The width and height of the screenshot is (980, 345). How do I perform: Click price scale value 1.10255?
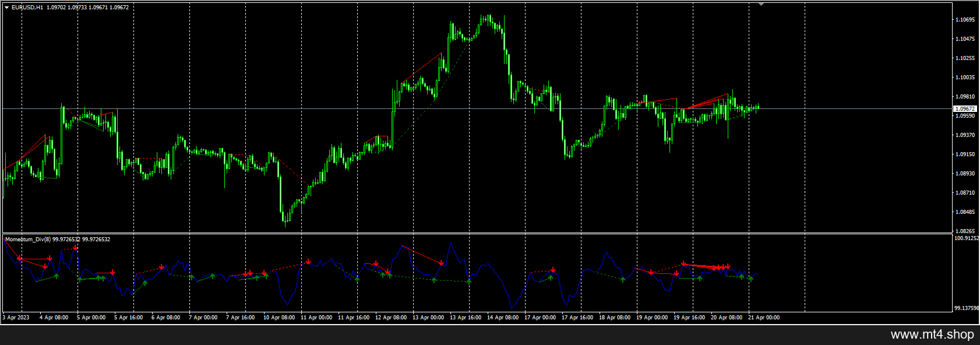click(x=965, y=58)
